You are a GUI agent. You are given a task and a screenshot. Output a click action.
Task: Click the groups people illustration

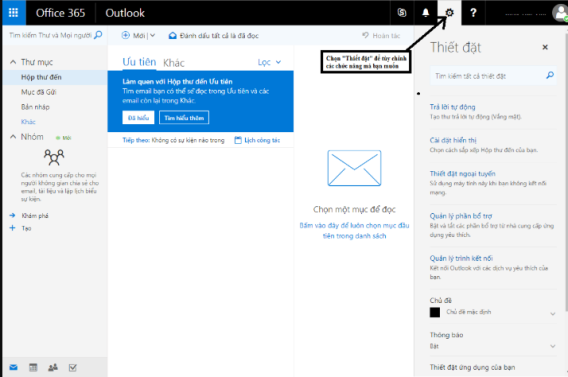(54, 157)
